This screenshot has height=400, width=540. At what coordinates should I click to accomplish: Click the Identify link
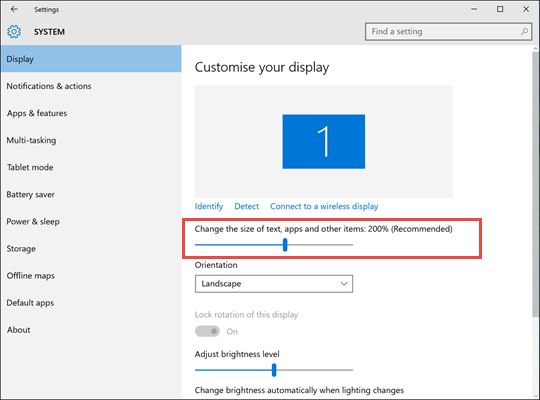pyautogui.click(x=209, y=206)
